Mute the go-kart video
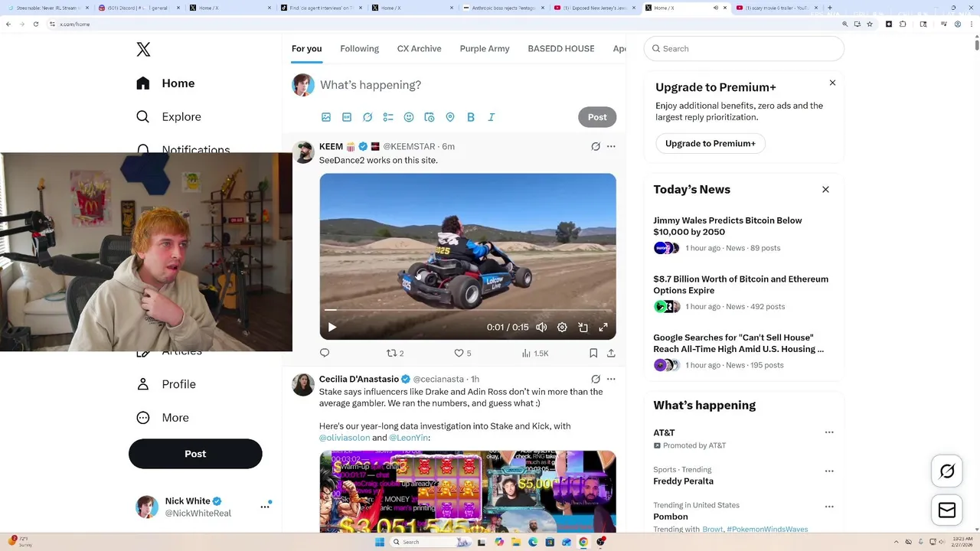The width and height of the screenshot is (980, 551). [541, 328]
